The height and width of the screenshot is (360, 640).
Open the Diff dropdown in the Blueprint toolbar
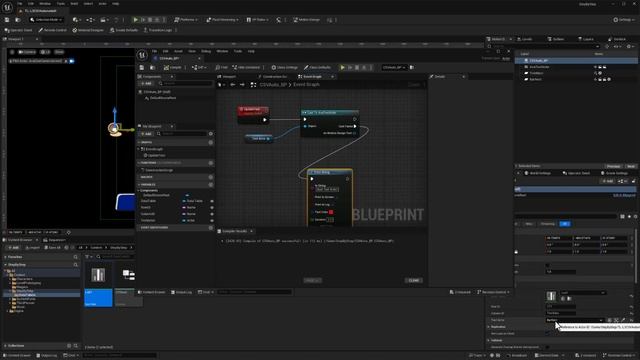coord(199,67)
